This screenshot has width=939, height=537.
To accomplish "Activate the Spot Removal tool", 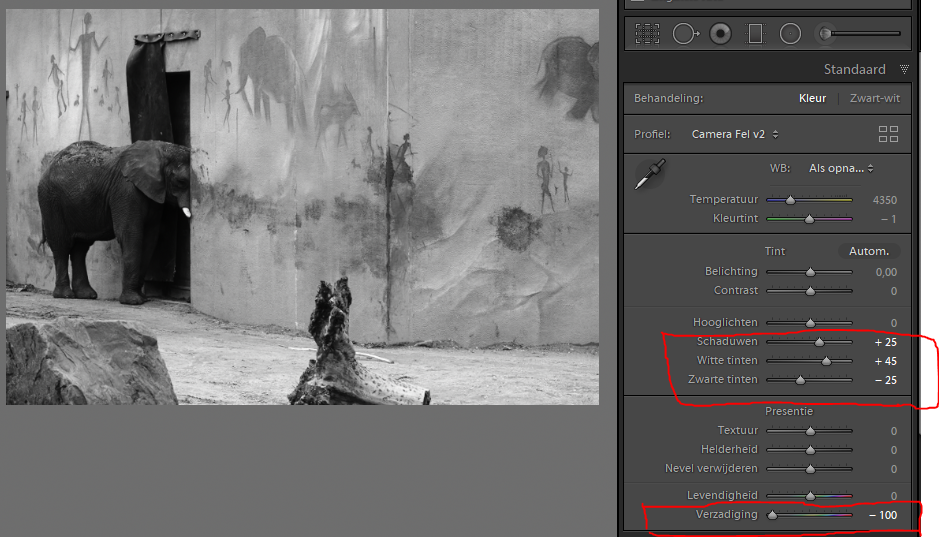I will click(685, 34).
